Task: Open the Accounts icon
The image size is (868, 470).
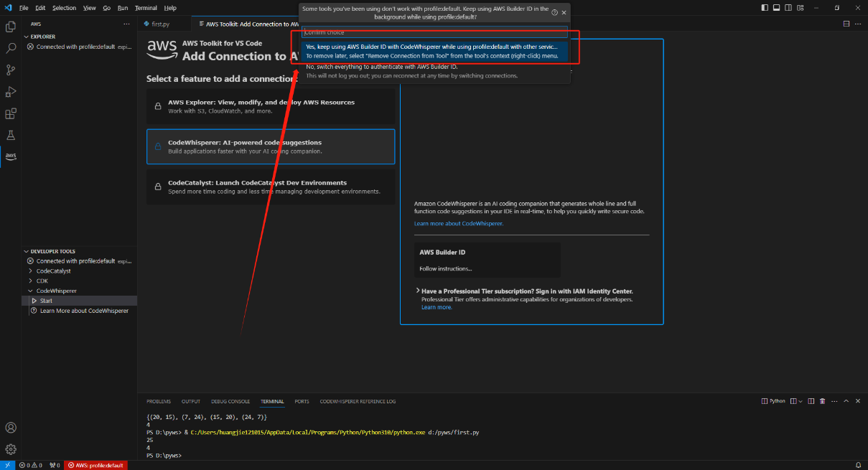Action: coord(11,428)
